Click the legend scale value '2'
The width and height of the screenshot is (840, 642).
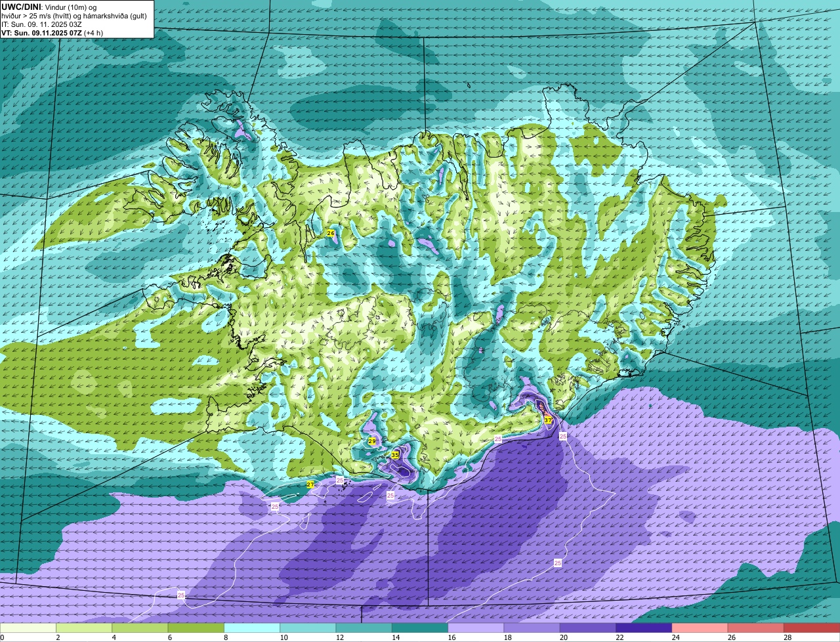click(x=58, y=637)
